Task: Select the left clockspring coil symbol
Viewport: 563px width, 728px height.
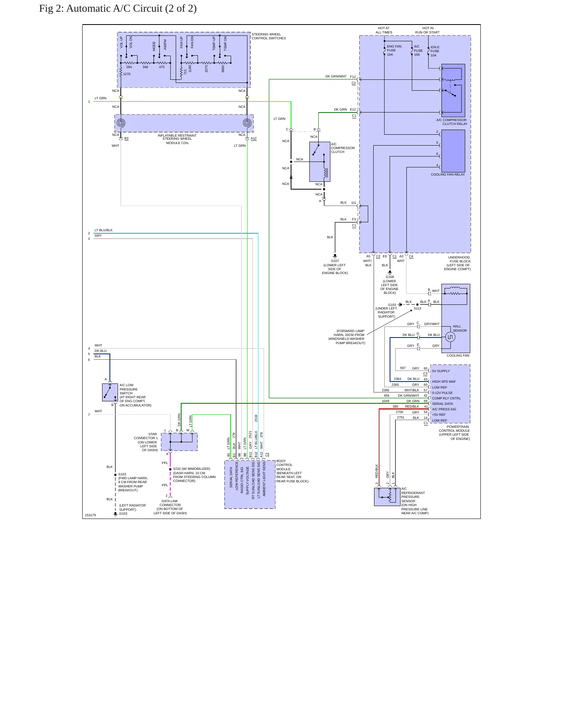Action: (121, 123)
